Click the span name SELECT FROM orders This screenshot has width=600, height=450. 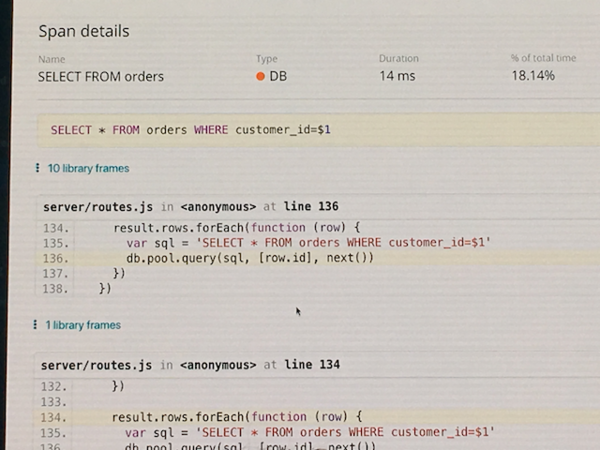(101, 77)
